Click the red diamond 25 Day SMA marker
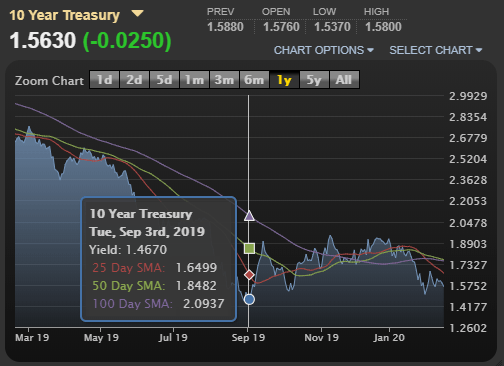Image resolution: width=504 pixels, height=366 pixels. click(249, 275)
